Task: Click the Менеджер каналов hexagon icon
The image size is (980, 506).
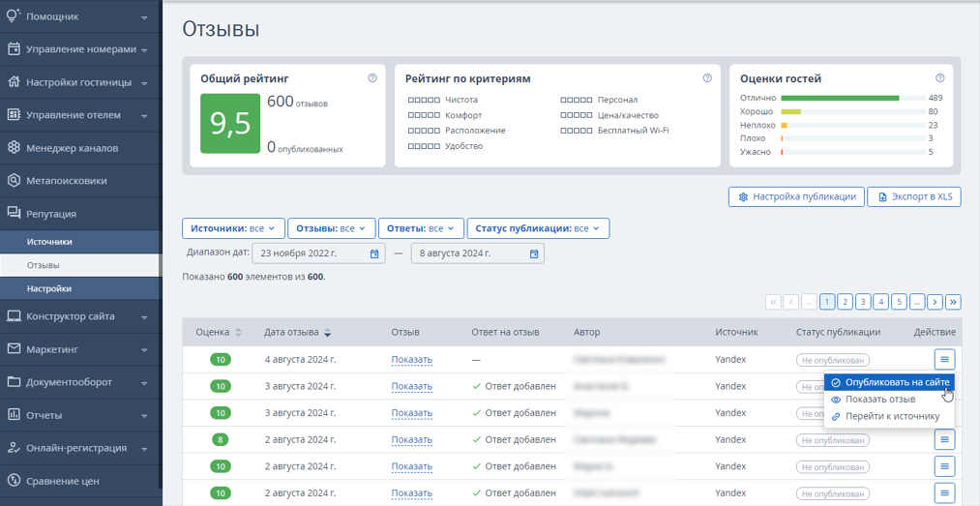Action: coord(14,148)
